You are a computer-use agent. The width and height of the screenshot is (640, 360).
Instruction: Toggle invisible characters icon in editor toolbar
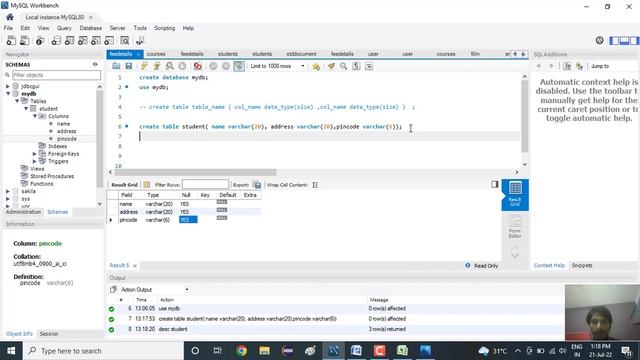tap(356, 66)
